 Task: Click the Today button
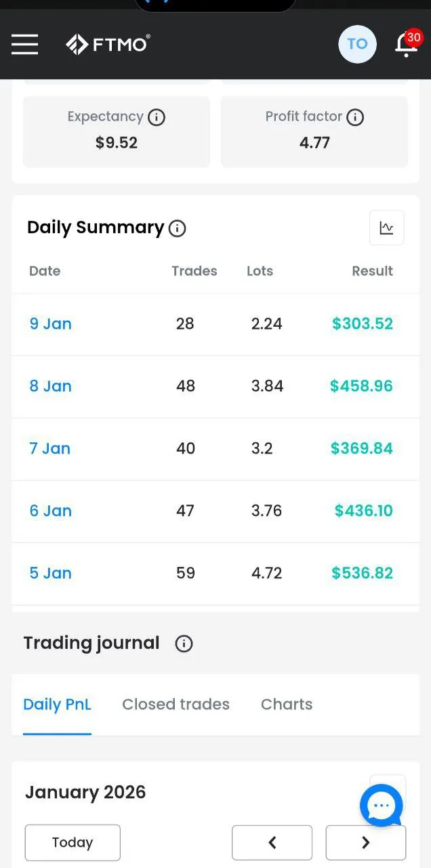point(73,843)
